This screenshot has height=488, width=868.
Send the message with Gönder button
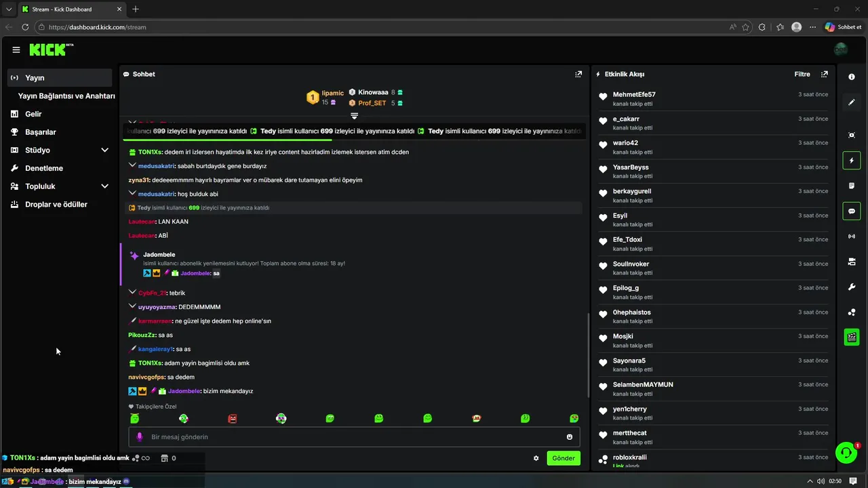[x=564, y=458]
